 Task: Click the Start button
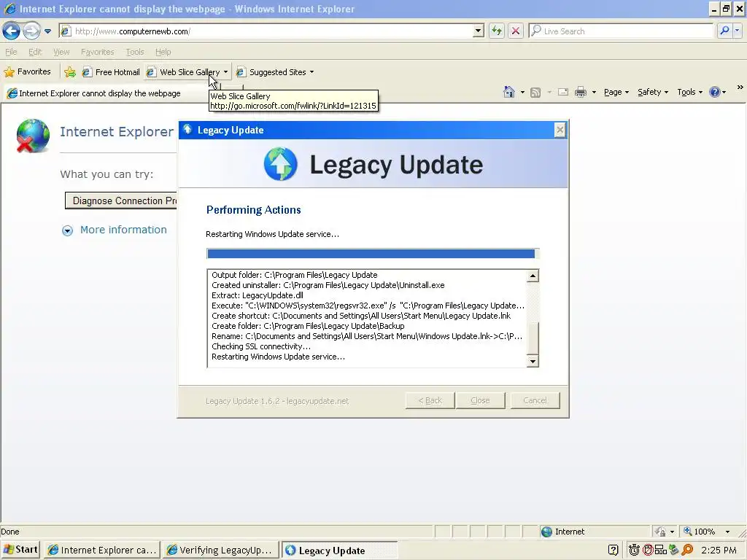(20, 550)
